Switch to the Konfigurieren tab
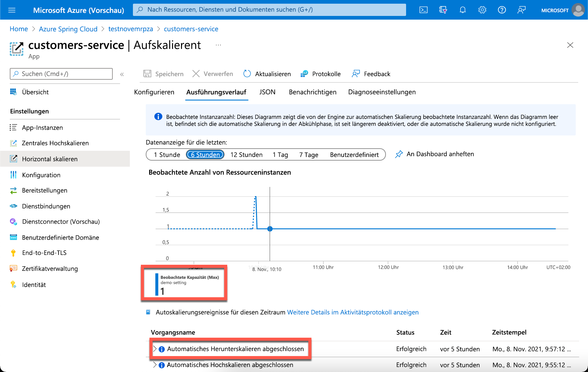This screenshot has height=372, width=588. click(x=154, y=92)
